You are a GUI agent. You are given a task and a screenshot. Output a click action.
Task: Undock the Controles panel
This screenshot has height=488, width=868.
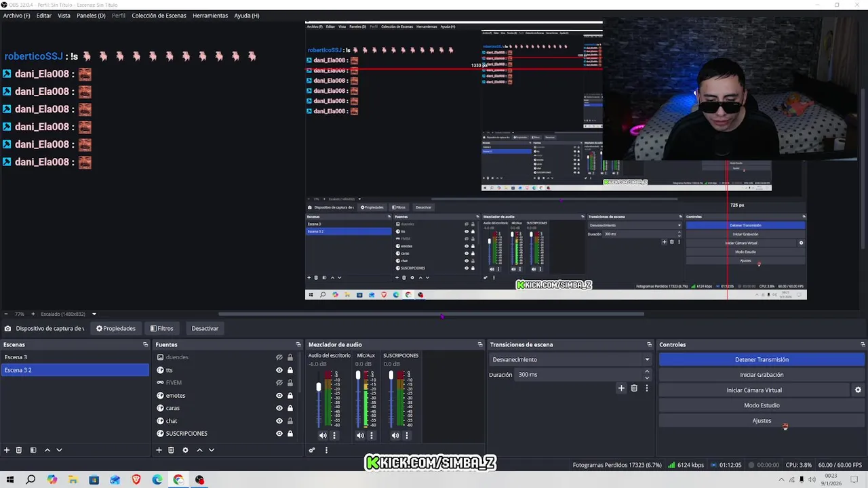[x=863, y=344]
